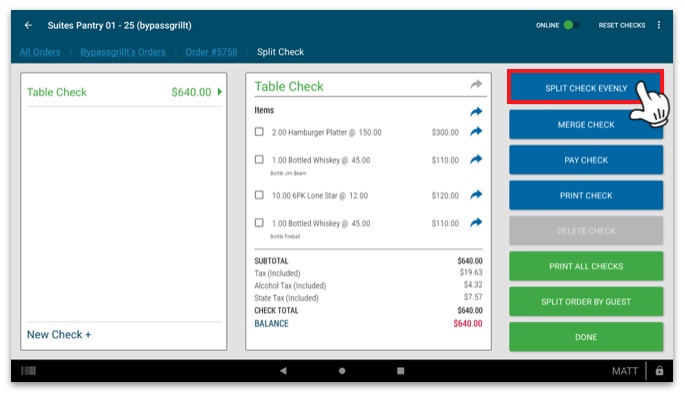Click the $300.00 item price
685x393 pixels.
[445, 132]
